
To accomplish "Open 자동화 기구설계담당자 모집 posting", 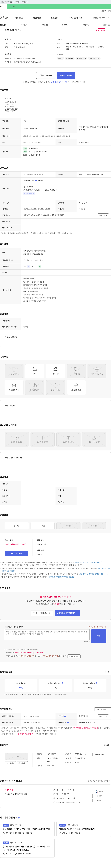I will coord(16,794).
